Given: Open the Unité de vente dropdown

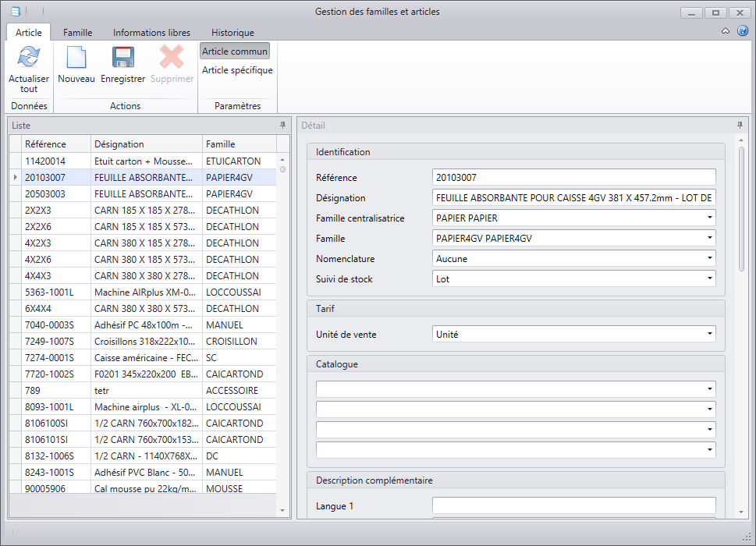Looking at the screenshot, I should click(709, 335).
